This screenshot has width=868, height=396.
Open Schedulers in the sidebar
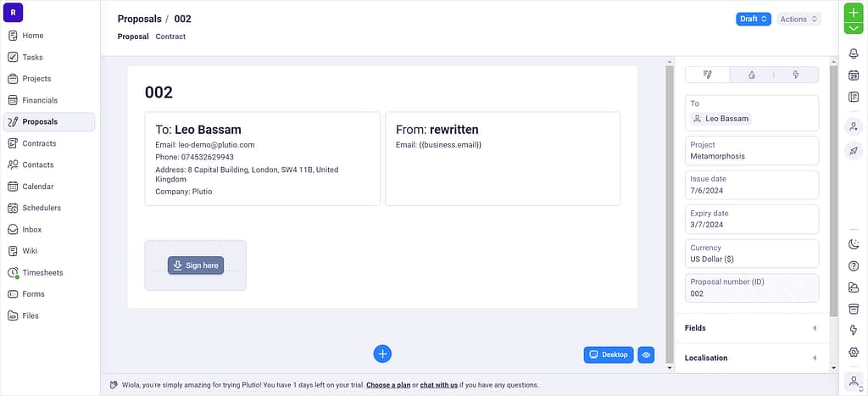click(48, 209)
